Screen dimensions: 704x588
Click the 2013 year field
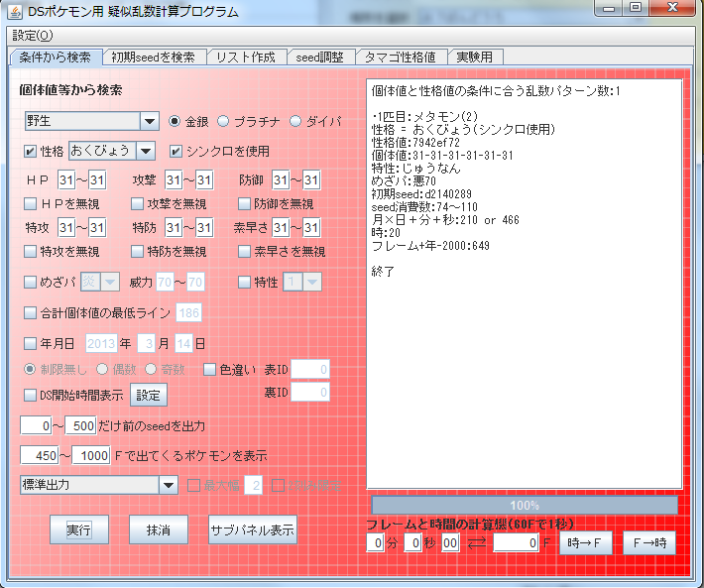[x=101, y=343]
